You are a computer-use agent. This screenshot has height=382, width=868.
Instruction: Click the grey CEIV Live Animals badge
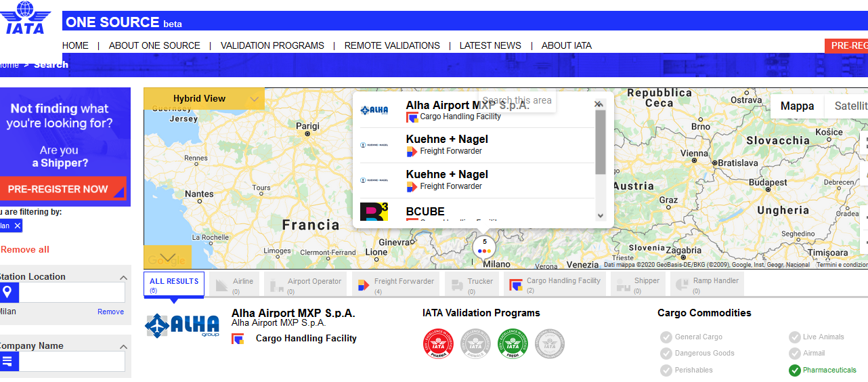tap(475, 343)
